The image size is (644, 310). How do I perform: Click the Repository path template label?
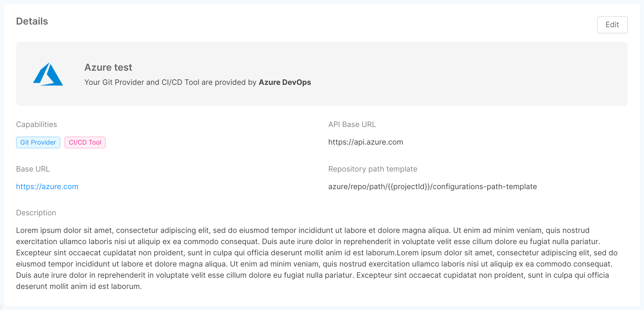point(373,169)
